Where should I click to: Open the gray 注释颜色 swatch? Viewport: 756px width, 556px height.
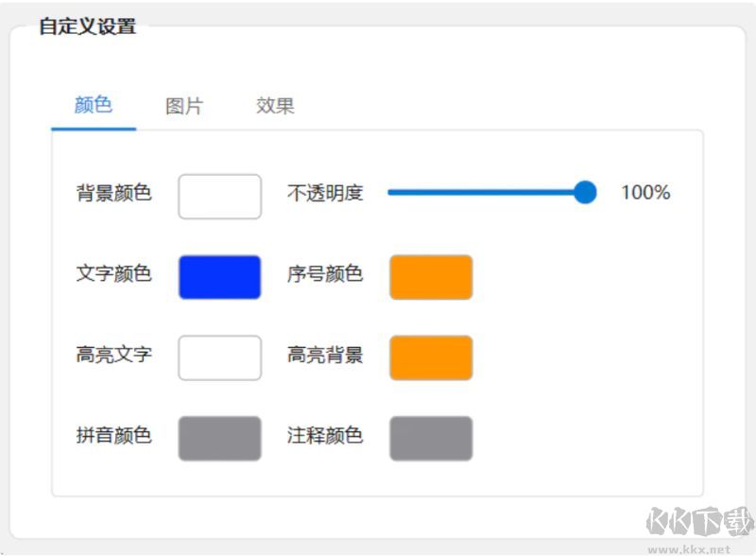[431, 438]
